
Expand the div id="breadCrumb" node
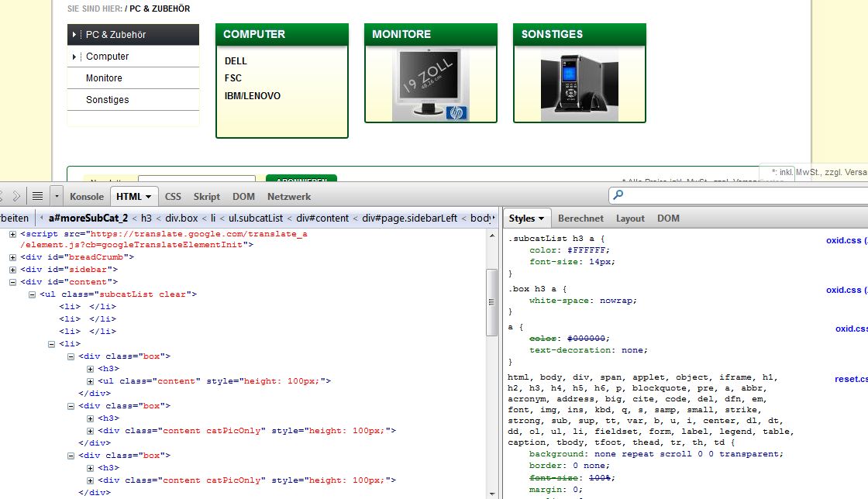tap(13, 257)
